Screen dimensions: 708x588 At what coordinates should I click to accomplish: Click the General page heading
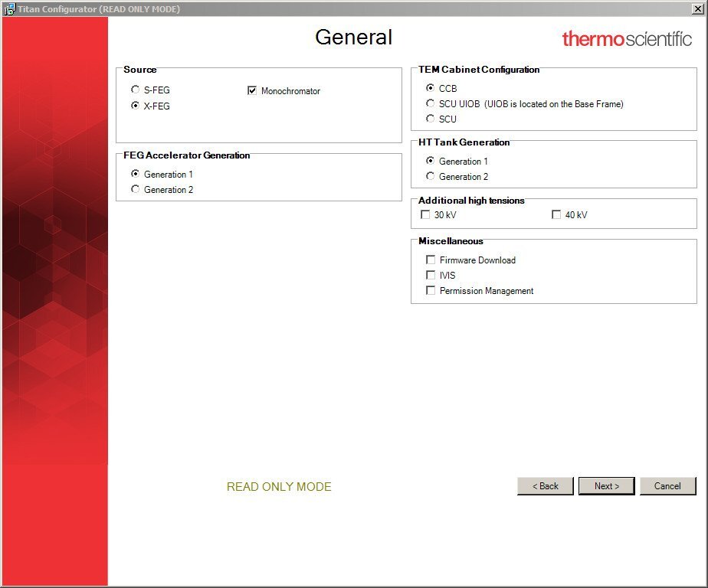[x=353, y=37]
